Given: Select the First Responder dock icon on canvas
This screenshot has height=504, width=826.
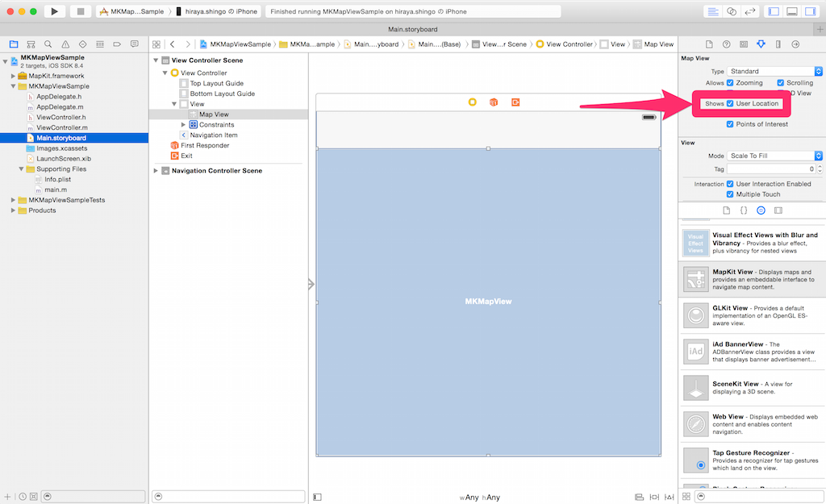Looking at the screenshot, I should click(494, 102).
